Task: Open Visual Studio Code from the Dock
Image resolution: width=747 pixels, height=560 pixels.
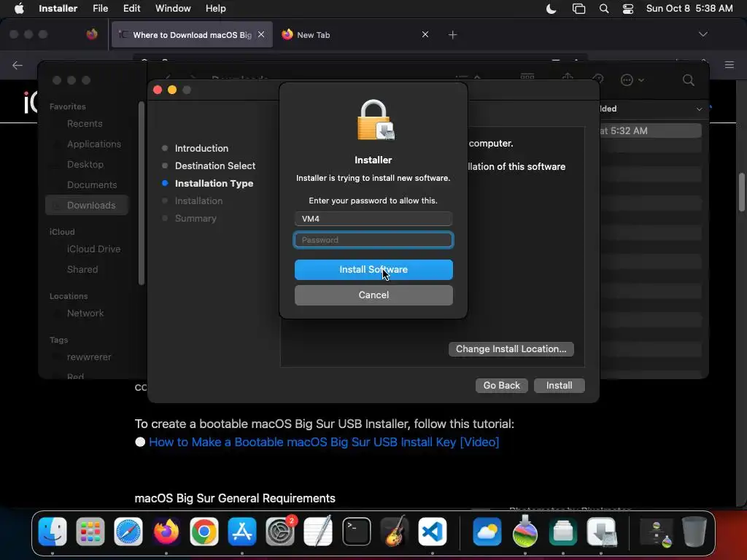Action: [432, 532]
